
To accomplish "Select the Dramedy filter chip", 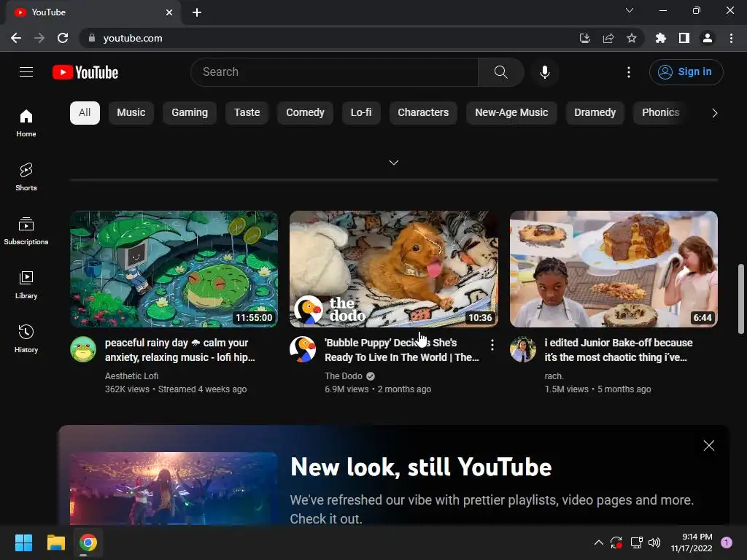I will 595,113.
